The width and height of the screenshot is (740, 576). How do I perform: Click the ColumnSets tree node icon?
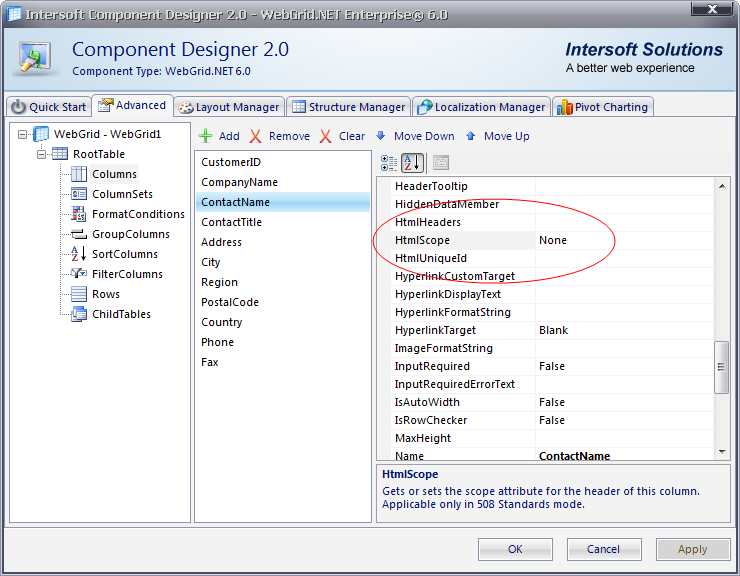tap(79, 194)
